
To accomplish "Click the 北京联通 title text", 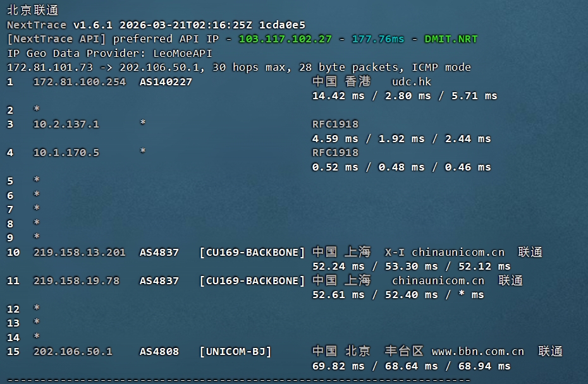I will point(34,11).
